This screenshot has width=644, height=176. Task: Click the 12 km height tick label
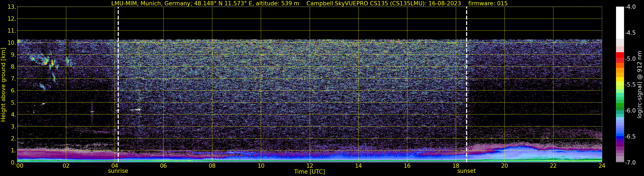tap(12, 19)
